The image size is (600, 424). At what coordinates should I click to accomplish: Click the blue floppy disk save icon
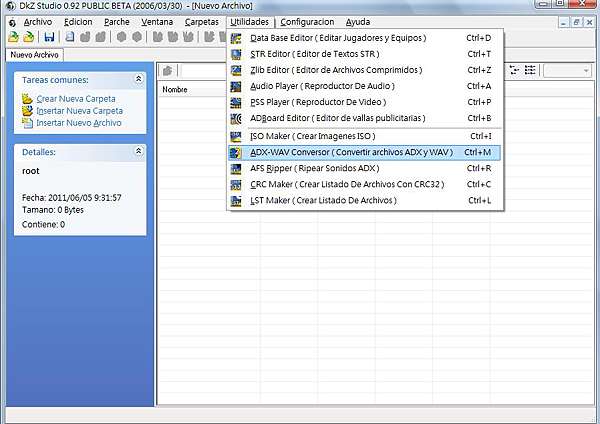(49, 37)
